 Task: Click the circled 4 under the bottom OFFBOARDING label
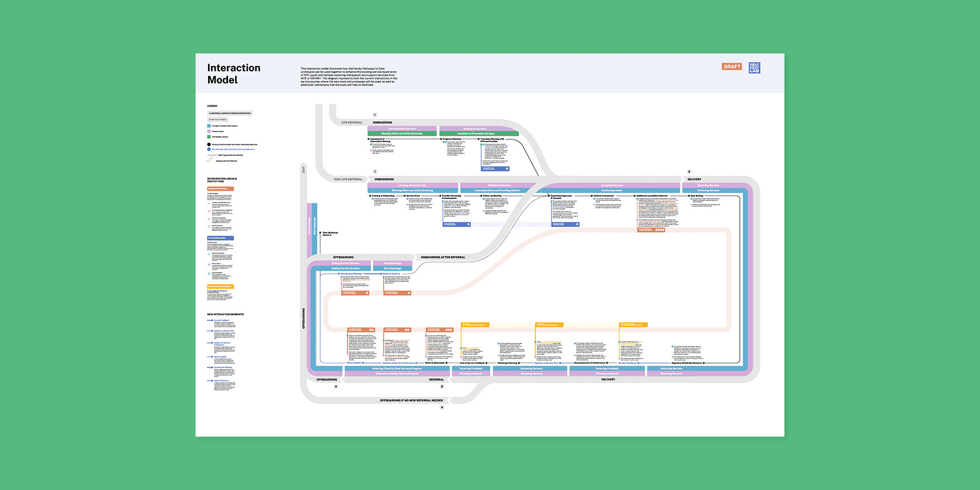[x=336, y=387]
